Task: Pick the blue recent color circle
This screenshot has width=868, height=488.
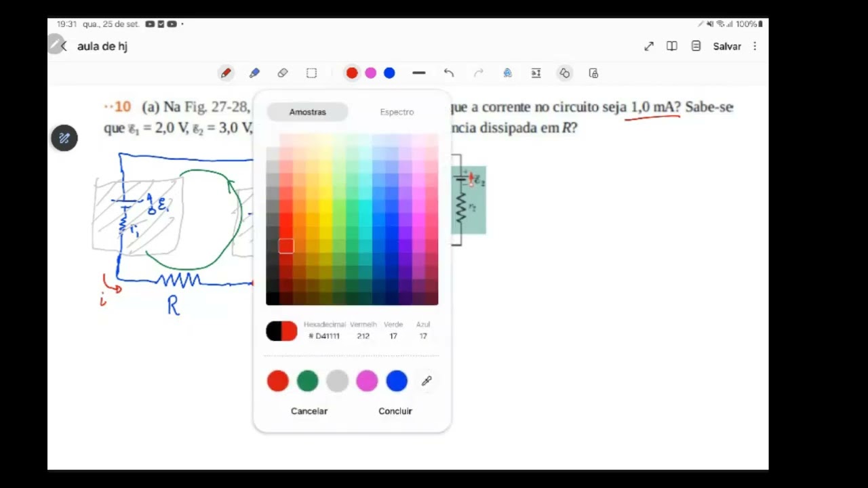Action: (397, 381)
